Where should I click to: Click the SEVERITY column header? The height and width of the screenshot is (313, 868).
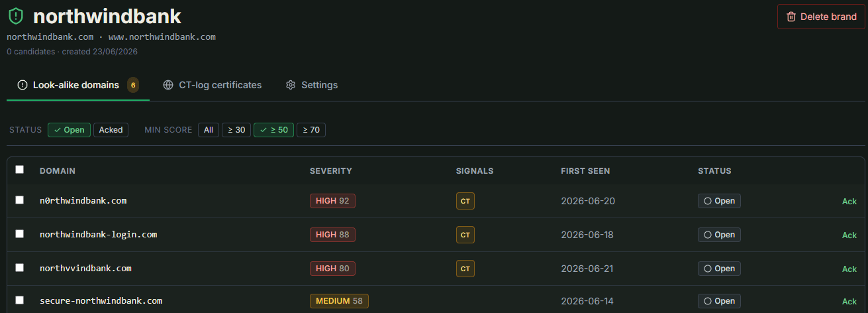pos(331,170)
